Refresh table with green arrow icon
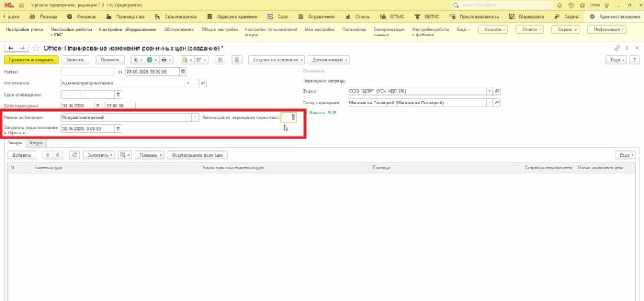 tap(74, 155)
